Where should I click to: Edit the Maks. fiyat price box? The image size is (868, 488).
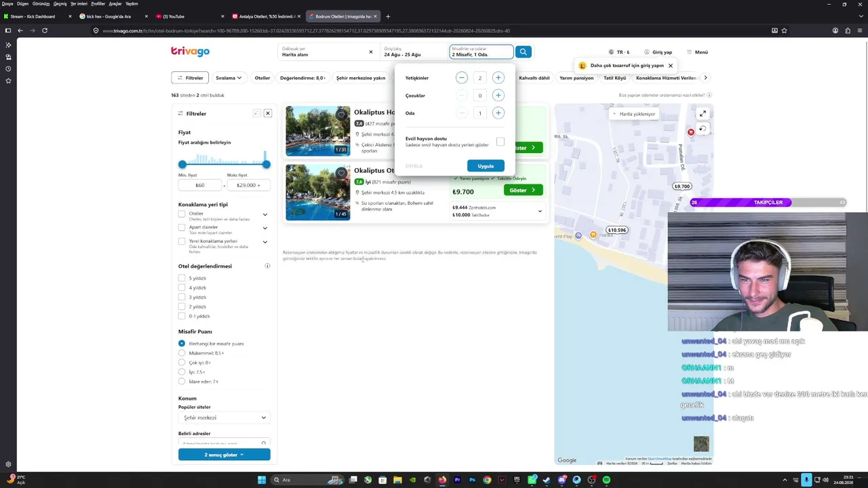tap(248, 185)
